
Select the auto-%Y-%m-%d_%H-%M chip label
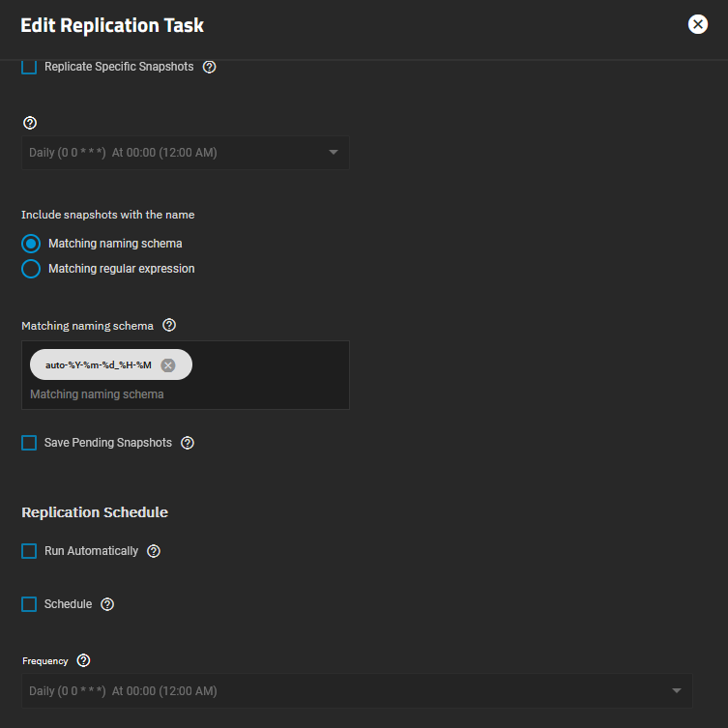click(98, 365)
